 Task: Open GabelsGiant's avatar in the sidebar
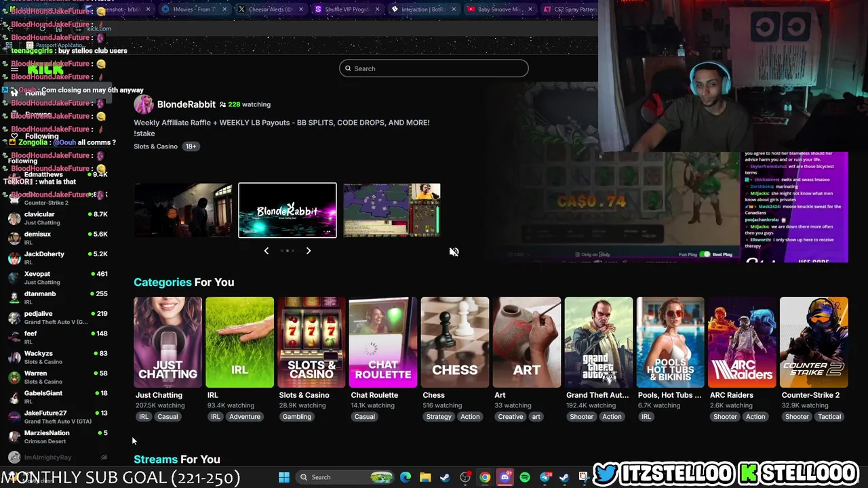(x=14, y=397)
